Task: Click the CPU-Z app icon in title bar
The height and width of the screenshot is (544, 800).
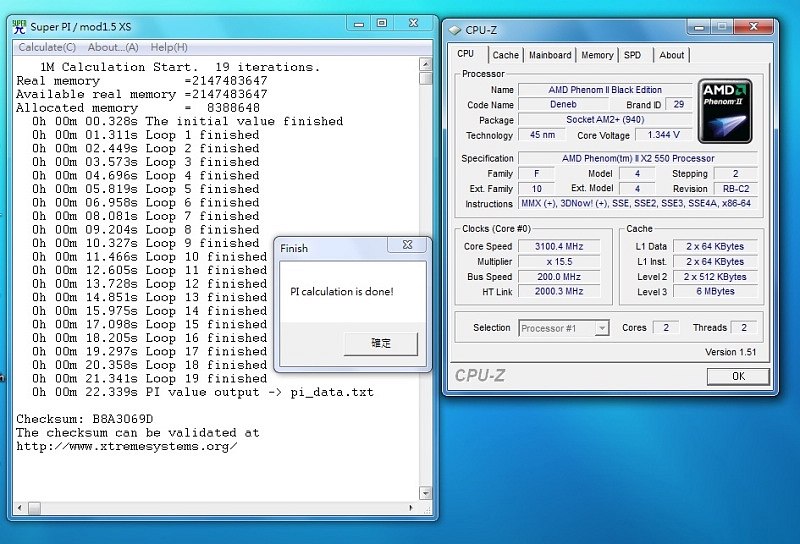Action: [454, 30]
